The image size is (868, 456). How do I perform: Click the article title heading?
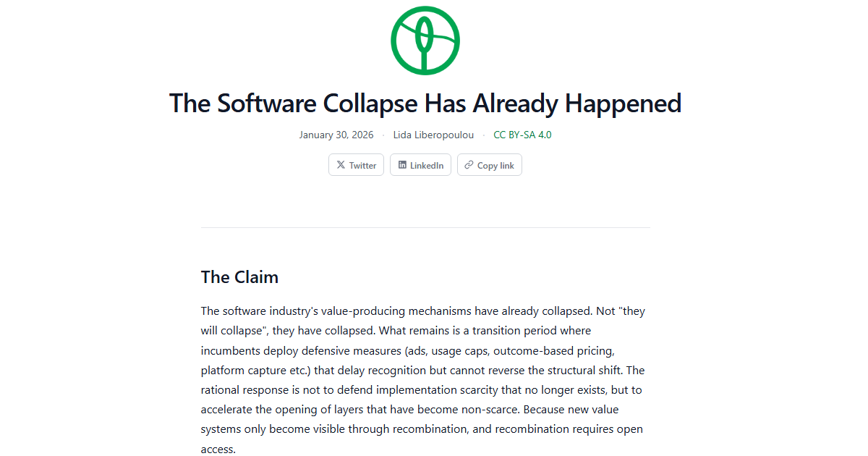425,103
